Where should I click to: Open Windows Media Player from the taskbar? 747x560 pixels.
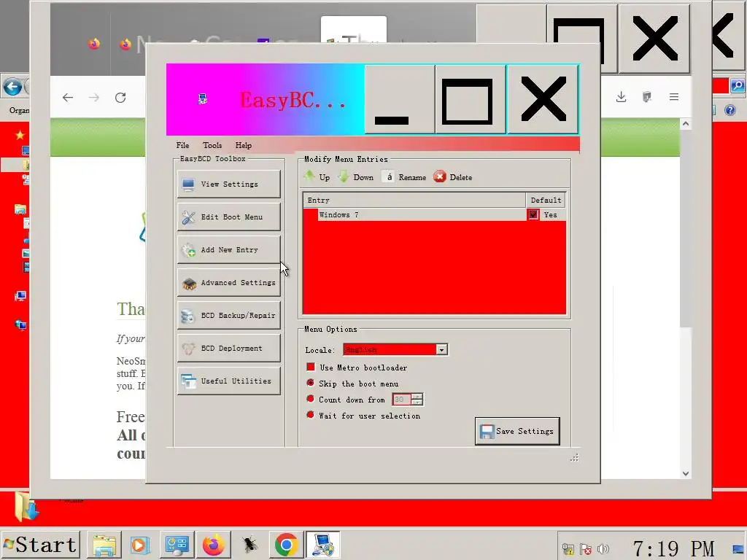(x=141, y=545)
